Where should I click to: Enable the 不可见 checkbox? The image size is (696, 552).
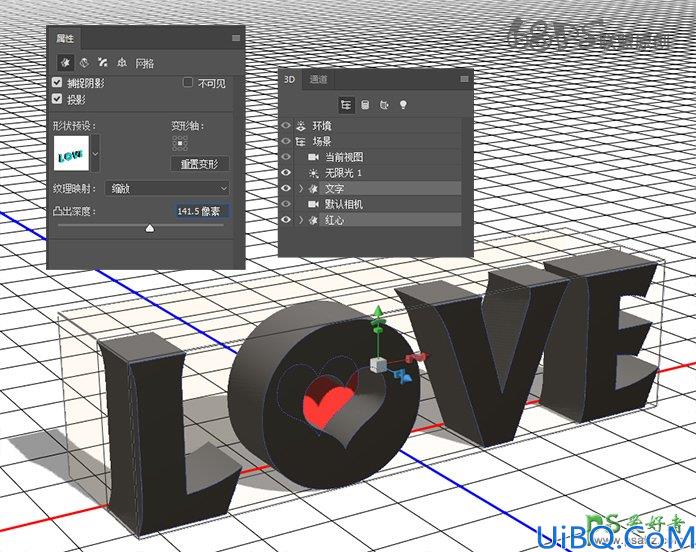(188, 82)
